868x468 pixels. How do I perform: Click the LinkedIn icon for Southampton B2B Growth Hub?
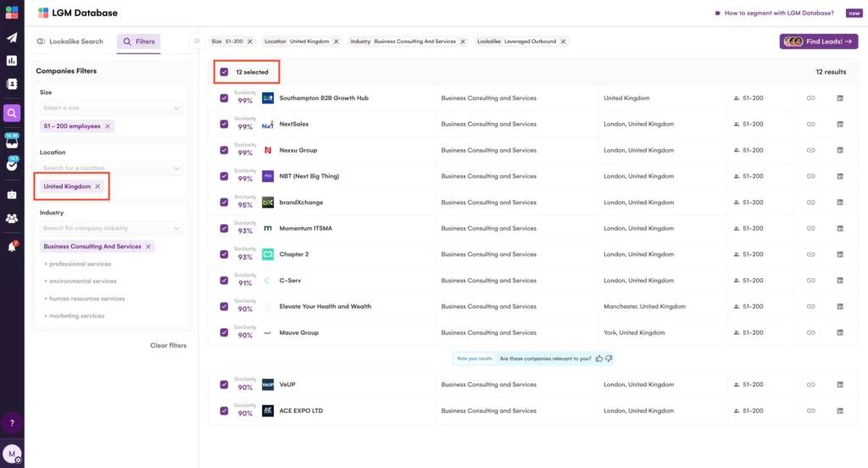point(840,98)
